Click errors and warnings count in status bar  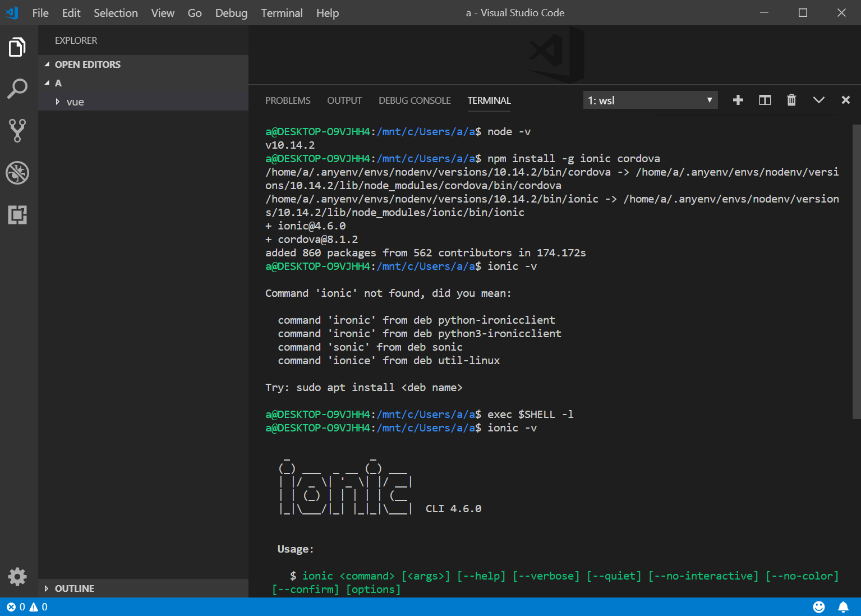coord(27,607)
